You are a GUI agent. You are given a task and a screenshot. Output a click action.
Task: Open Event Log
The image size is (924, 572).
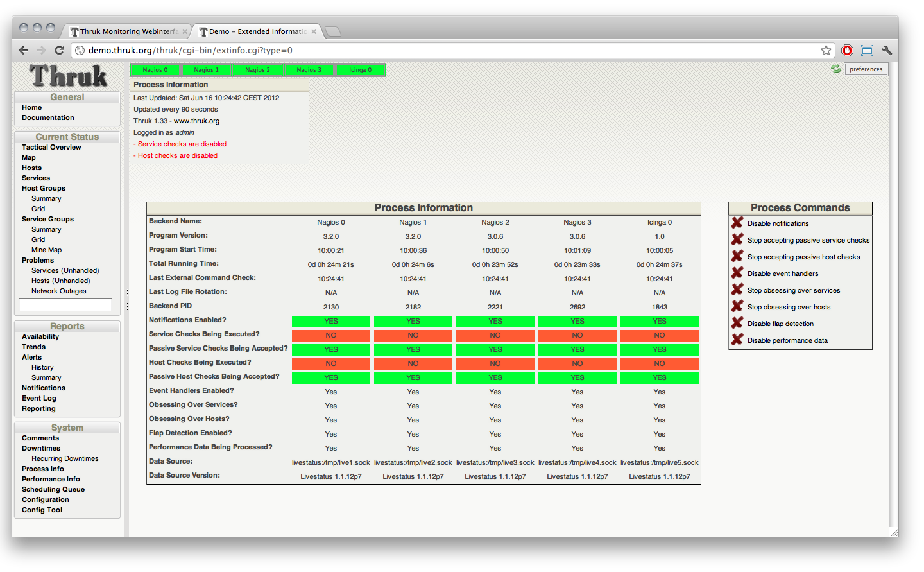39,398
